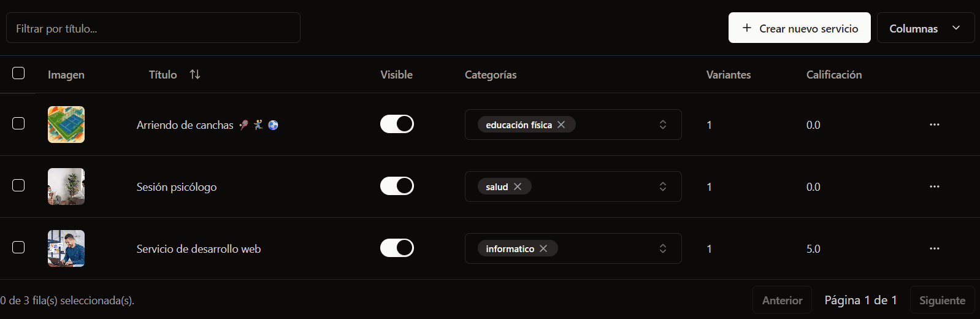Screen dimensions: 980x319
Task: Go to Siguiente page
Action: [942, 300]
